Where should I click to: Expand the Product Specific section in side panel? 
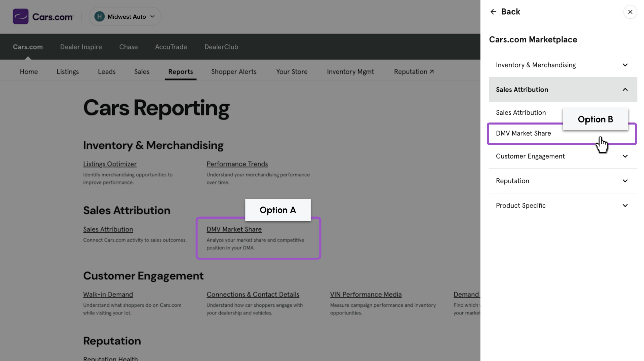pyautogui.click(x=563, y=206)
